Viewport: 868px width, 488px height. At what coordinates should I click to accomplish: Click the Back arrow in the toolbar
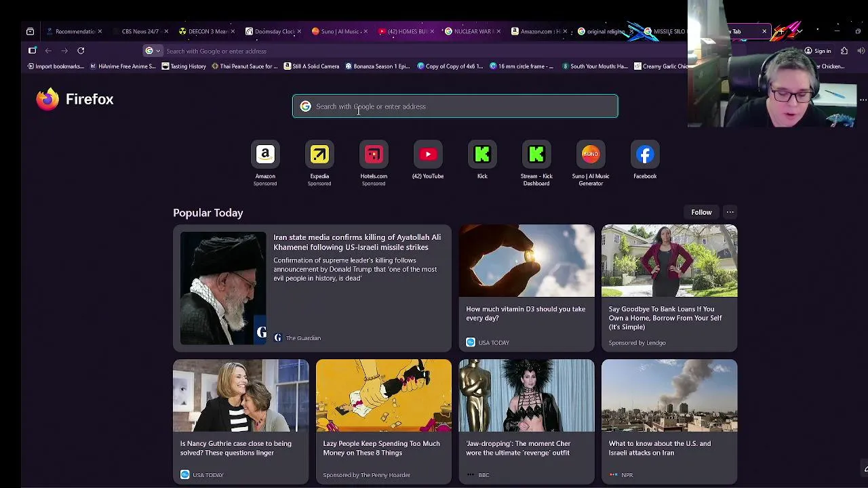(x=48, y=51)
